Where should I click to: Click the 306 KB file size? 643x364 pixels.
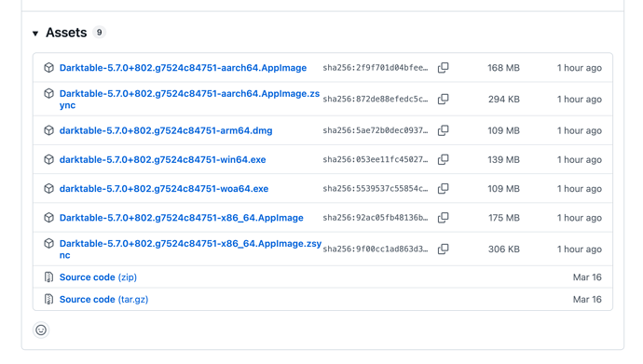tap(504, 249)
